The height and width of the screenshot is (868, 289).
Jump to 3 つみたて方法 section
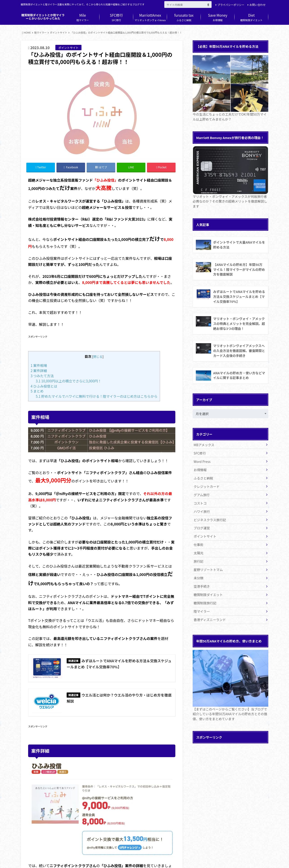(x=42, y=376)
